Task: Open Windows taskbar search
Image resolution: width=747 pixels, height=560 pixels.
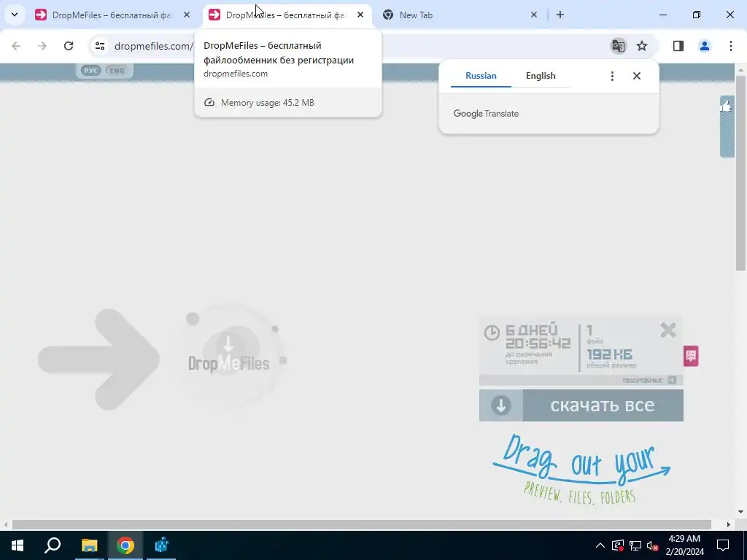Action: coord(53,545)
